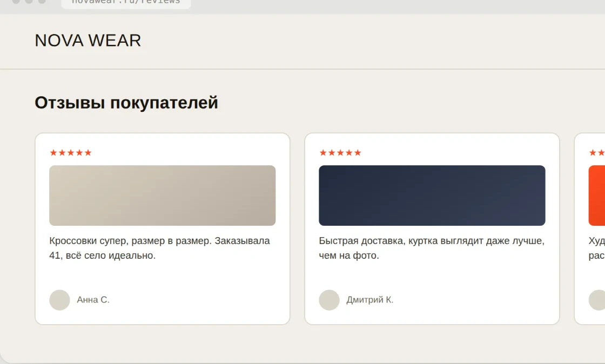Click the five-star rating on Дмитрий К.'s review
Viewport: 605px width, 364px height.
(x=340, y=153)
